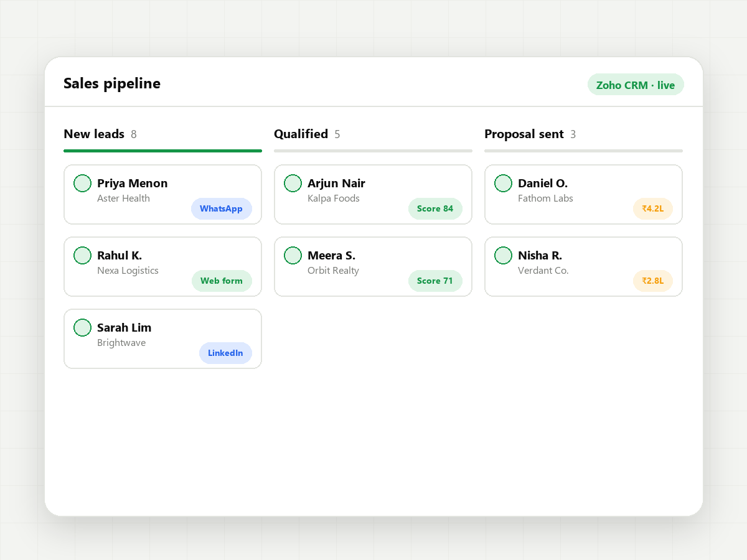Select the LinkedIn source tag
Viewport: 747px width, 560px height.
pyautogui.click(x=225, y=353)
